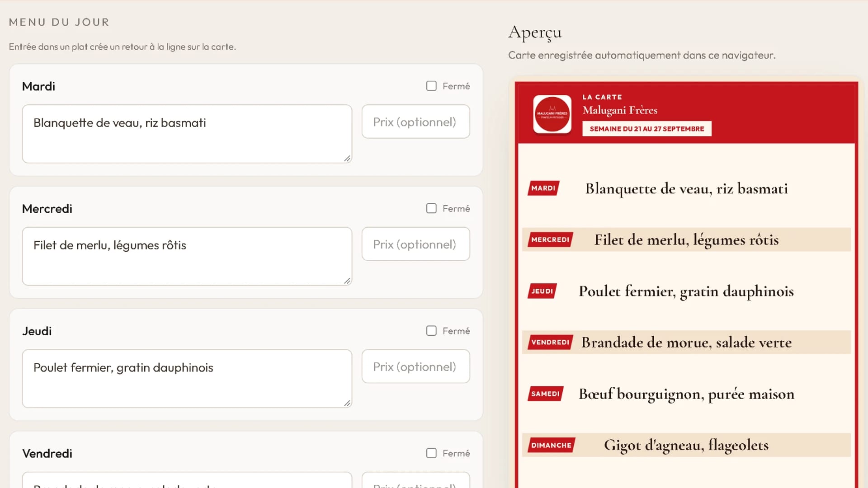The image size is (868, 488).
Task: Click the 'Aperçu' heading
Action: [x=535, y=33]
